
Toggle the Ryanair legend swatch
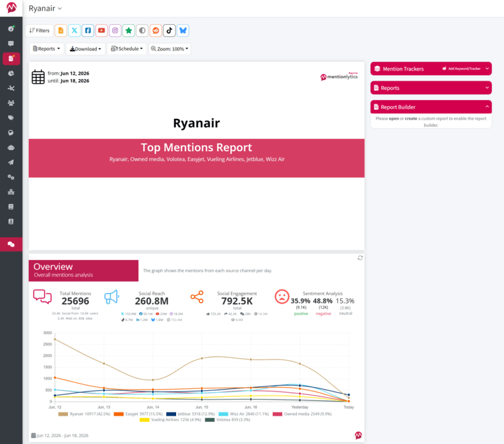point(63,414)
